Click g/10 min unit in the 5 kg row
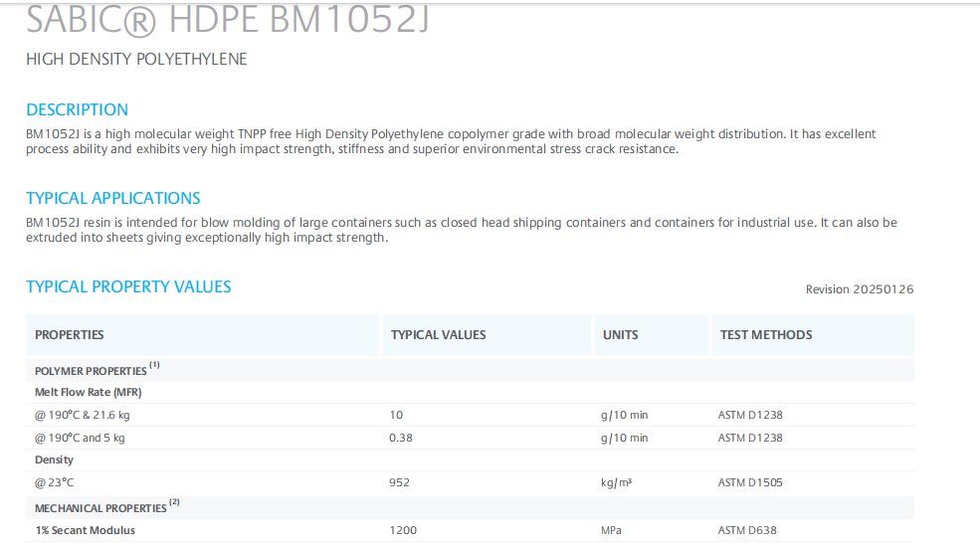The image size is (980, 547). (x=625, y=439)
